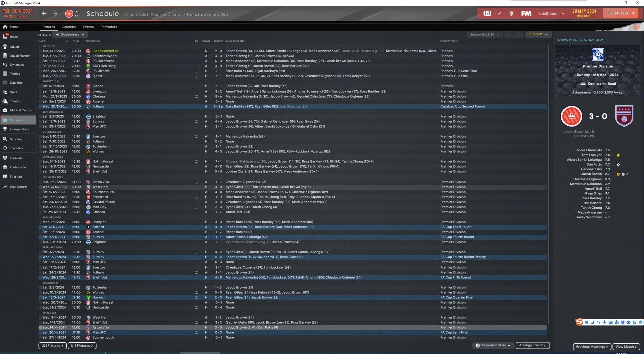The image size is (644, 354).
Task: Click 'FC Dordrecht' in the opposition column
Action: [102, 61]
